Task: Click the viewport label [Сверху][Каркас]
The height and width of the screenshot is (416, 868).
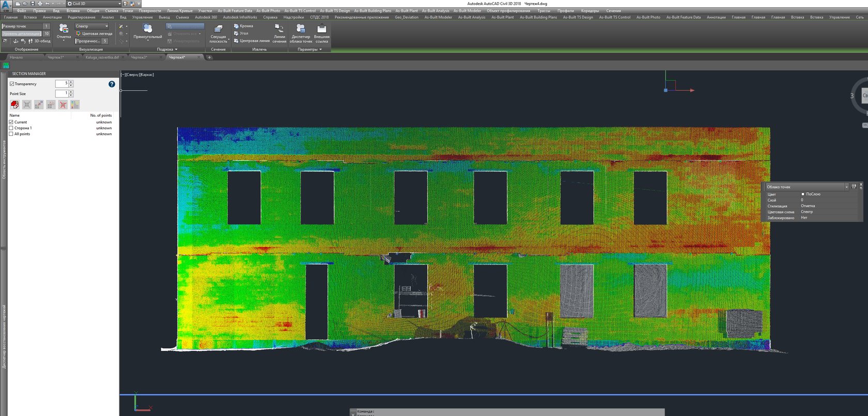Action: click(x=137, y=75)
